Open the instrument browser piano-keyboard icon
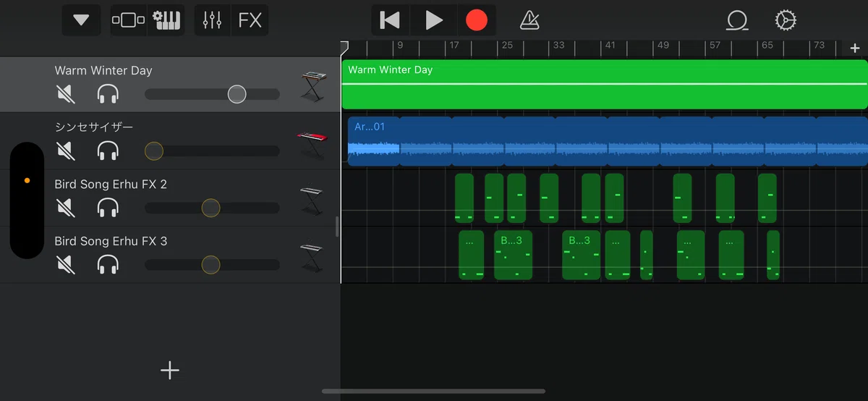Image resolution: width=868 pixels, height=401 pixels. pos(166,20)
